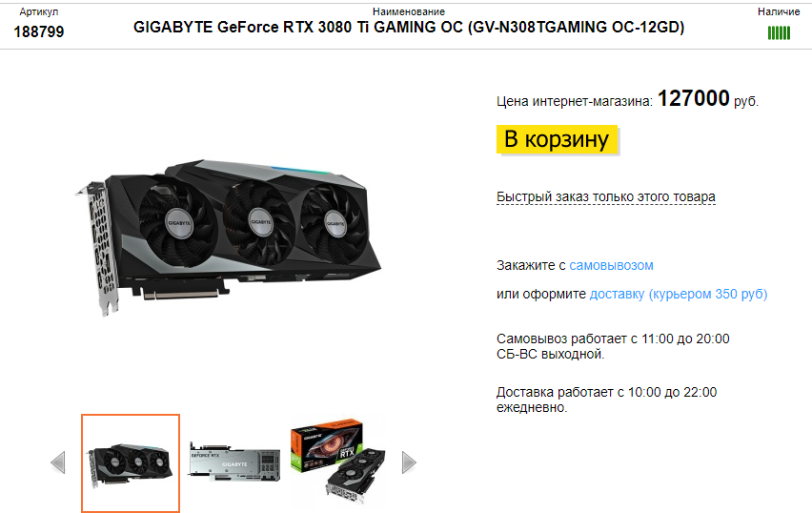Select the retail box thumbnail

(x=337, y=462)
